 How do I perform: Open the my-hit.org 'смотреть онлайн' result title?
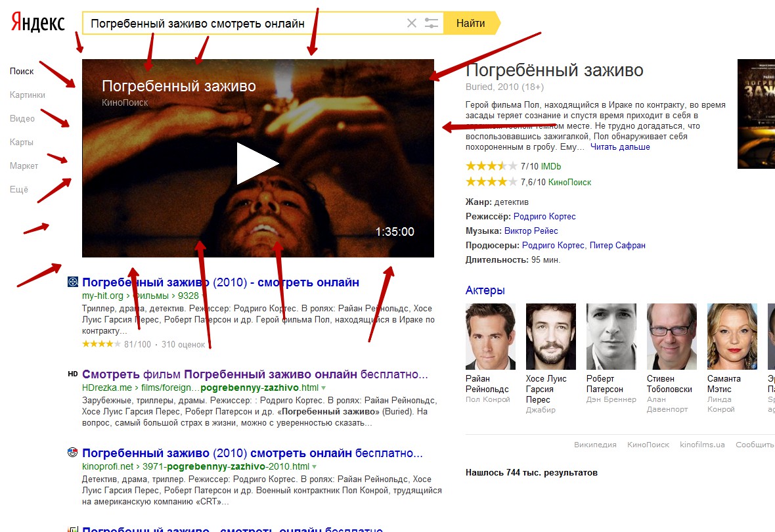(221, 282)
